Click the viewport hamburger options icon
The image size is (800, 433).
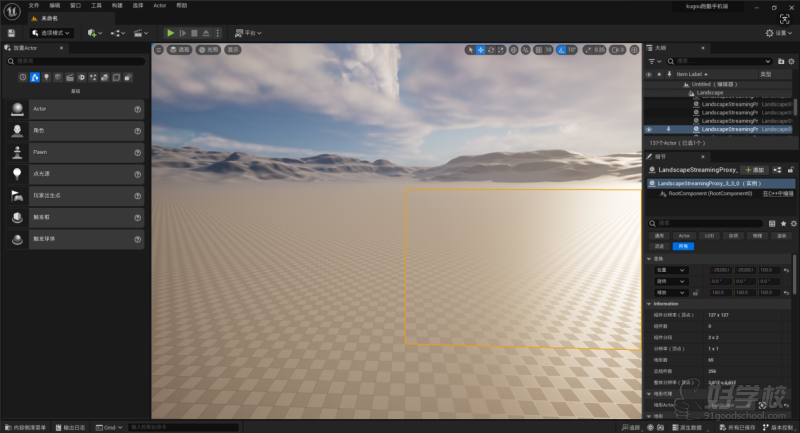pyautogui.click(x=158, y=49)
